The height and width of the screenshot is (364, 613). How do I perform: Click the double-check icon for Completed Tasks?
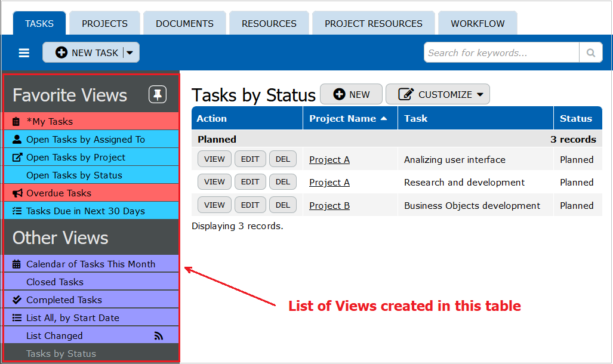[x=17, y=300]
